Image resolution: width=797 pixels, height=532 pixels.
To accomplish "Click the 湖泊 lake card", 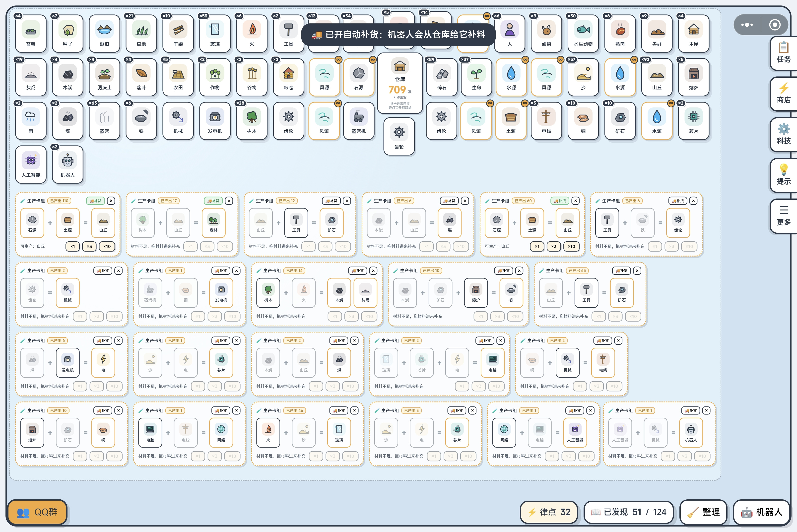I will pyautogui.click(x=104, y=34).
